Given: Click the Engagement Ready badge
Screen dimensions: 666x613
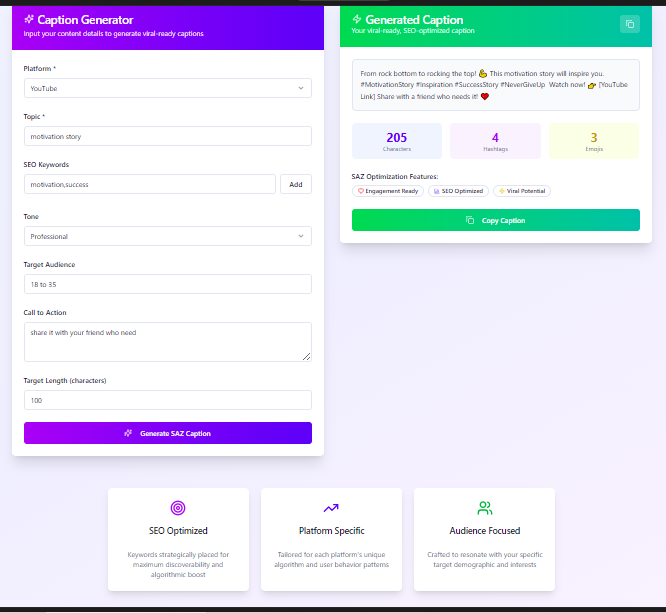Looking at the screenshot, I should tap(388, 191).
